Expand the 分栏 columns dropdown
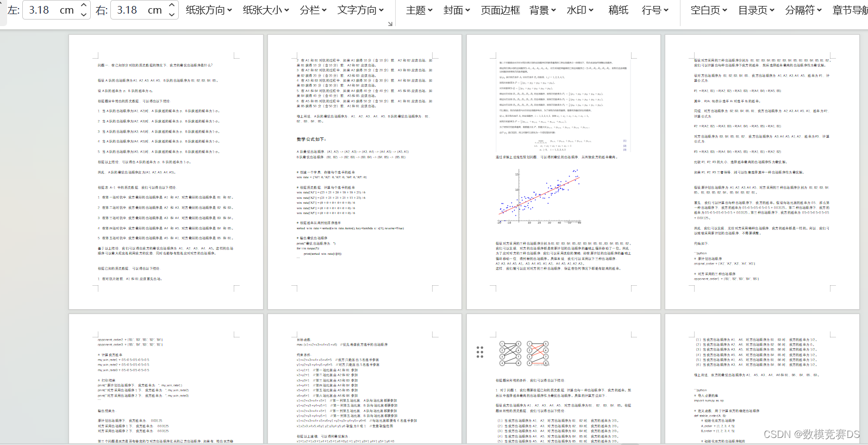This screenshot has width=868, height=445. [313, 10]
